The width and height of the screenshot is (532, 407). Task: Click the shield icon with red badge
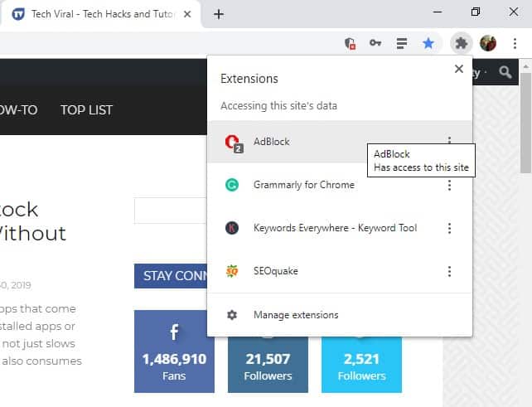(350, 43)
